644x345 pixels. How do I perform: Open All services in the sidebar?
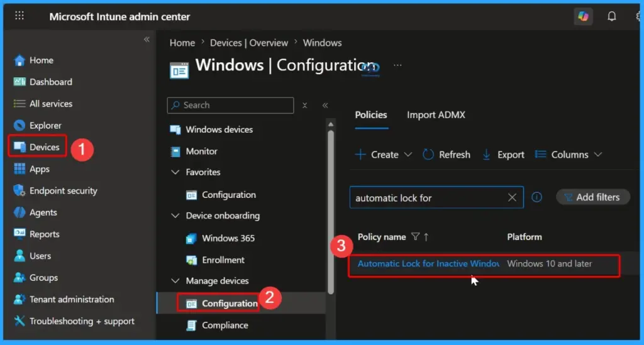51,104
